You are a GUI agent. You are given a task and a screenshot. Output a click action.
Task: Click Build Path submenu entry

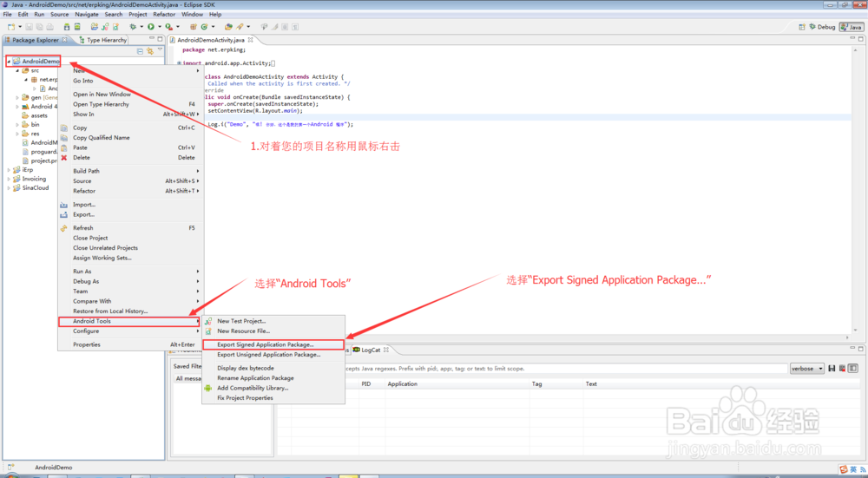pos(129,171)
